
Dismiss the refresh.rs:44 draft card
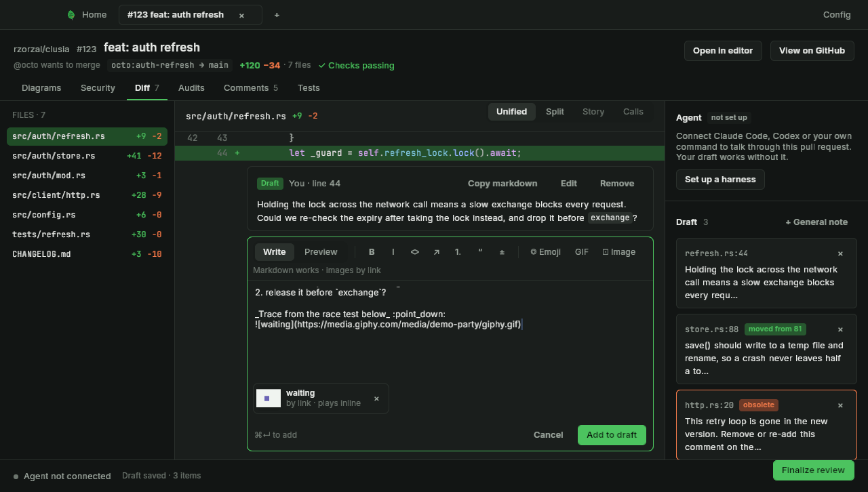pos(840,253)
